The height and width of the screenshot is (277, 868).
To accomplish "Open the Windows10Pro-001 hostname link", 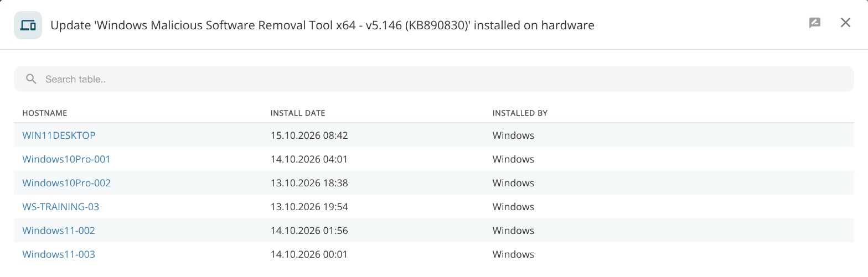I will point(66,159).
